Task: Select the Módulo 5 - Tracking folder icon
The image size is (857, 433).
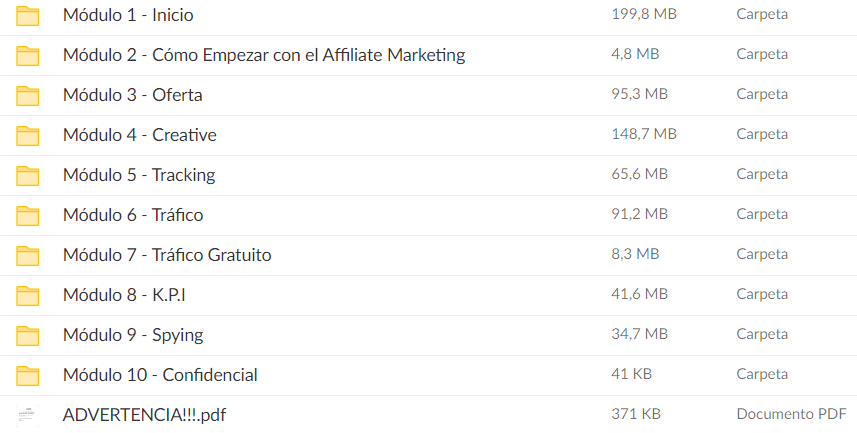Action: coord(28,175)
